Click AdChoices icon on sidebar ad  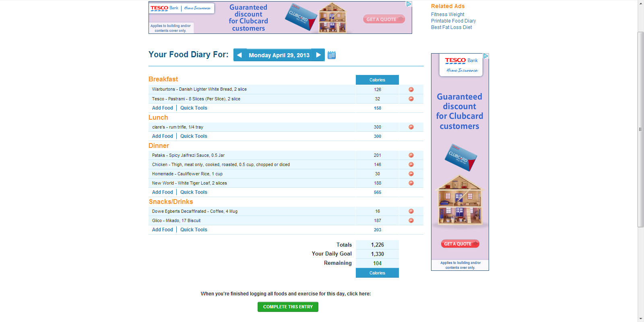pyautogui.click(x=486, y=56)
